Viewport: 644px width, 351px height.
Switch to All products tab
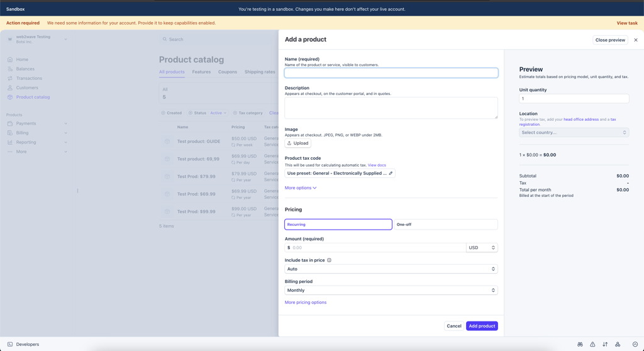tap(172, 72)
